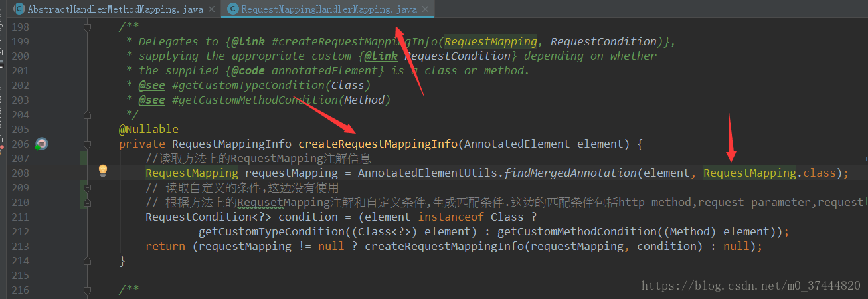Open the lightbulb quick-fix on line 208
The height and width of the screenshot is (299, 868).
[103, 171]
